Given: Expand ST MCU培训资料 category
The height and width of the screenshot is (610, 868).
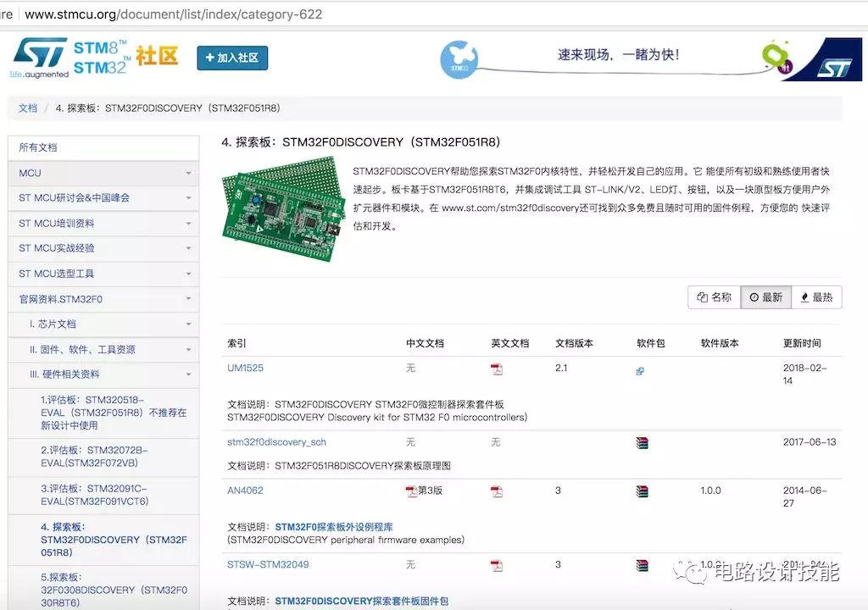Looking at the screenshot, I should click(x=103, y=224).
